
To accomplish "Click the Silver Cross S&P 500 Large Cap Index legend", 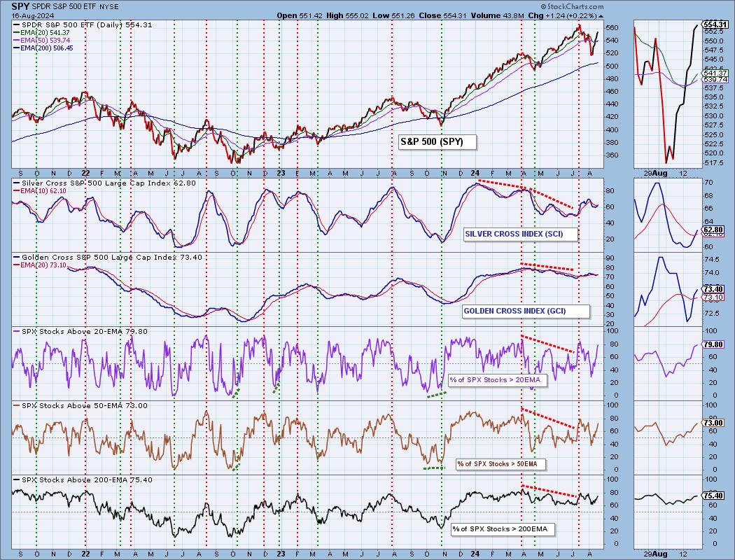I will (106, 183).
